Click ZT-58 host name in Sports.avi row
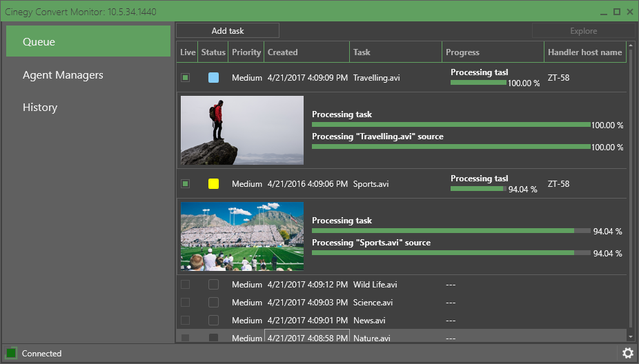Screen dimensions: 639x364 coord(558,184)
